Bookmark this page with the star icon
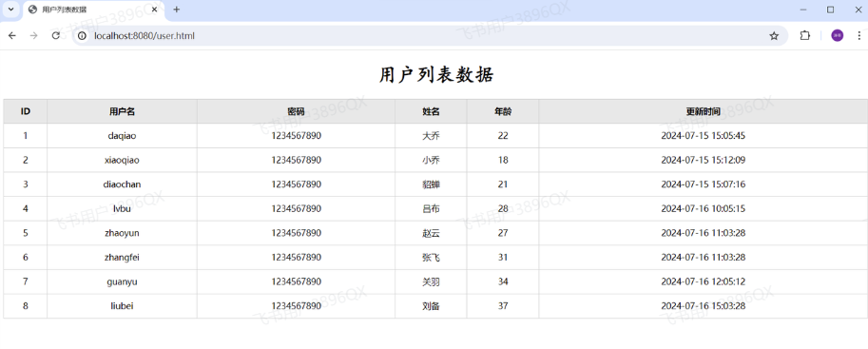The image size is (868, 349). point(774,36)
